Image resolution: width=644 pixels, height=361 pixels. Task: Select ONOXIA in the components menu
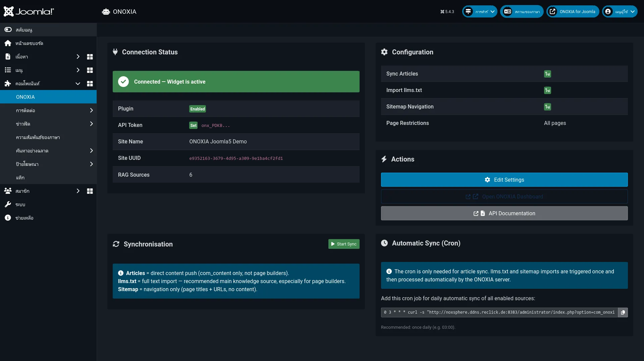(x=48, y=97)
